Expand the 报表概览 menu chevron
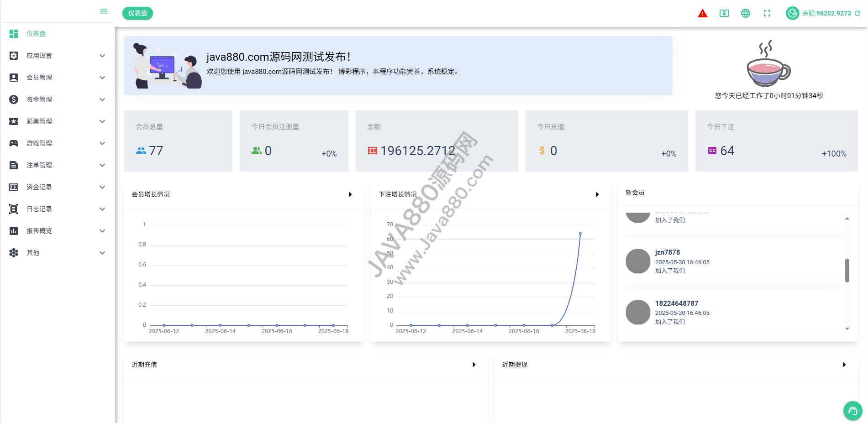 coord(102,231)
